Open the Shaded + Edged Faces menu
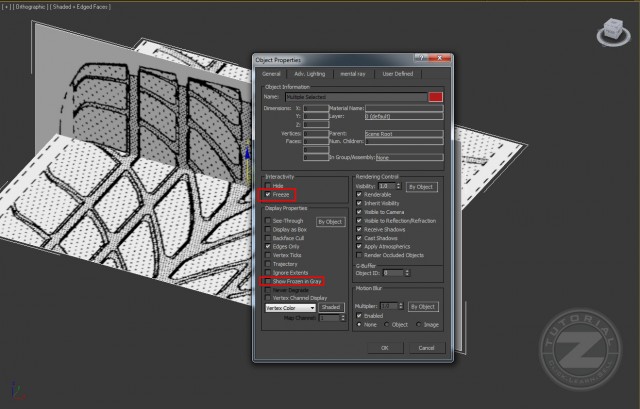 80,7
